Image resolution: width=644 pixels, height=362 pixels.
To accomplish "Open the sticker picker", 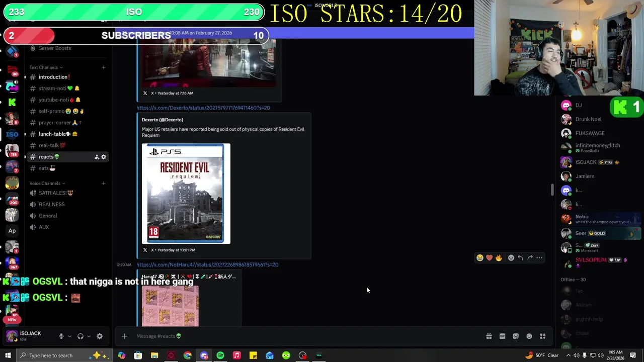I will [x=516, y=336].
